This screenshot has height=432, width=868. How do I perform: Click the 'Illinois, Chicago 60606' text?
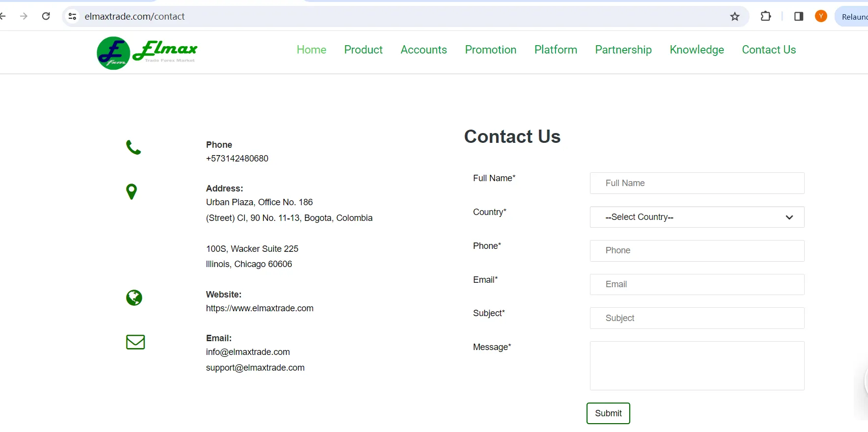249,264
